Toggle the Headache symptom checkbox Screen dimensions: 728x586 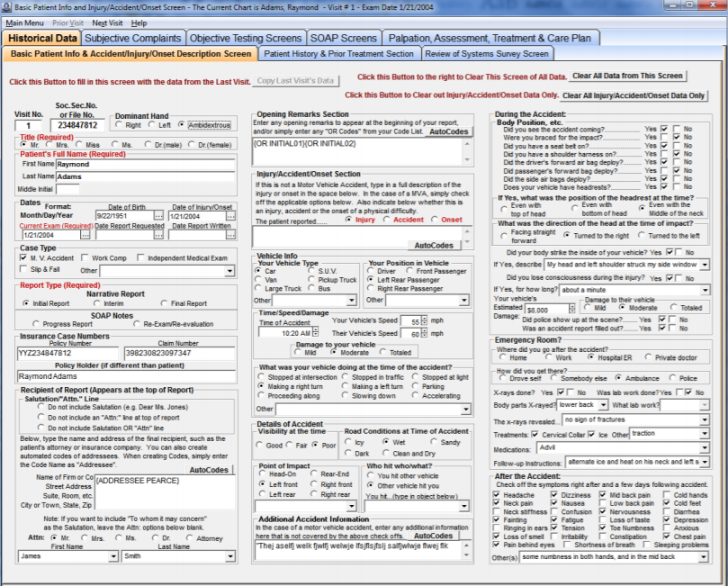496,493
